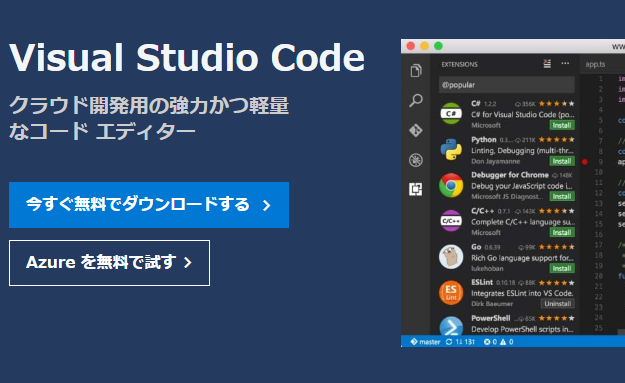Open the Search magnifier icon in activity bar
Image resolution: width=625 pixels, height=383 pixels.
tap(416, 100)
